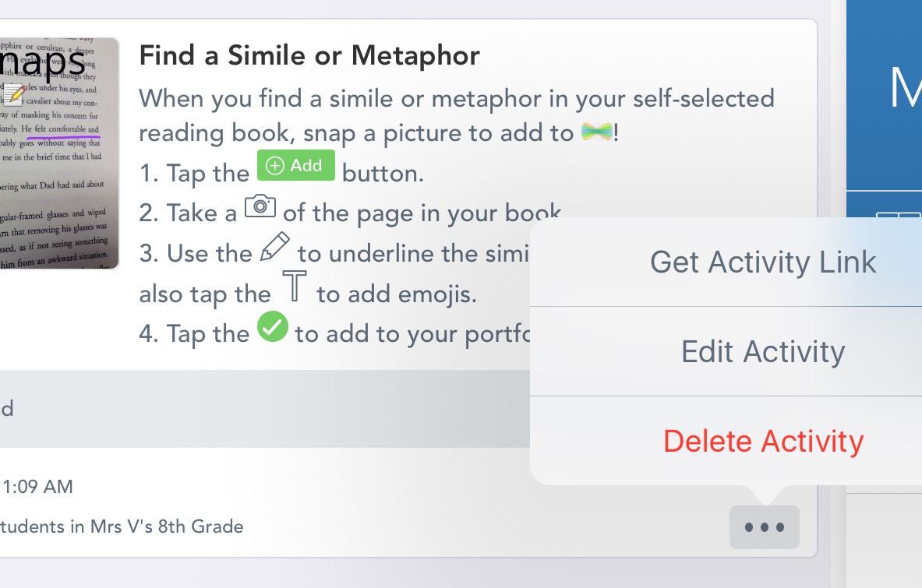Click the partially visible icon in the blue sidebar
Screen dimensions: 922x588
click(x=899, y=215)
